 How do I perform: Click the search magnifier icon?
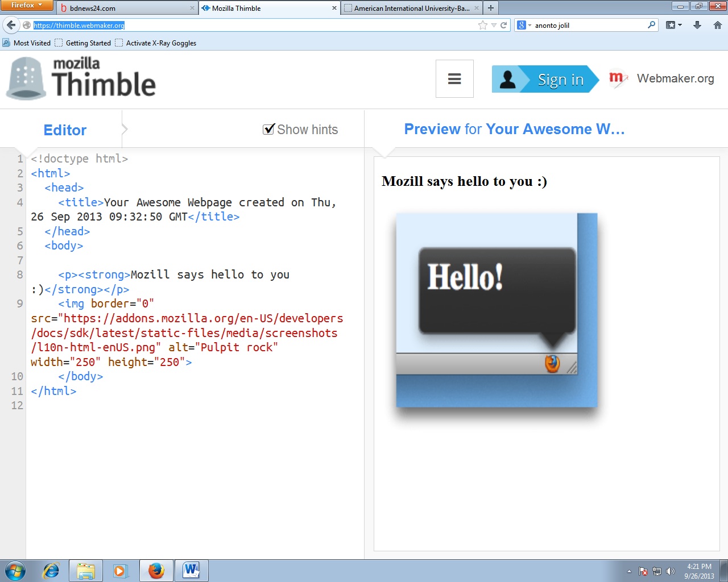click(x=652, y=25)
